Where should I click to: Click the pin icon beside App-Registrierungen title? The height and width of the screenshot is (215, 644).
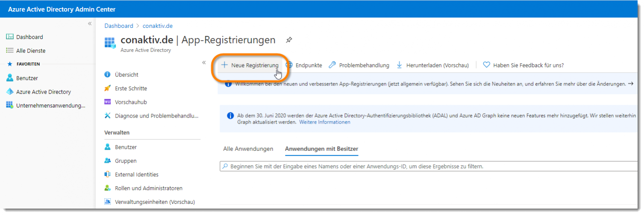289,40
